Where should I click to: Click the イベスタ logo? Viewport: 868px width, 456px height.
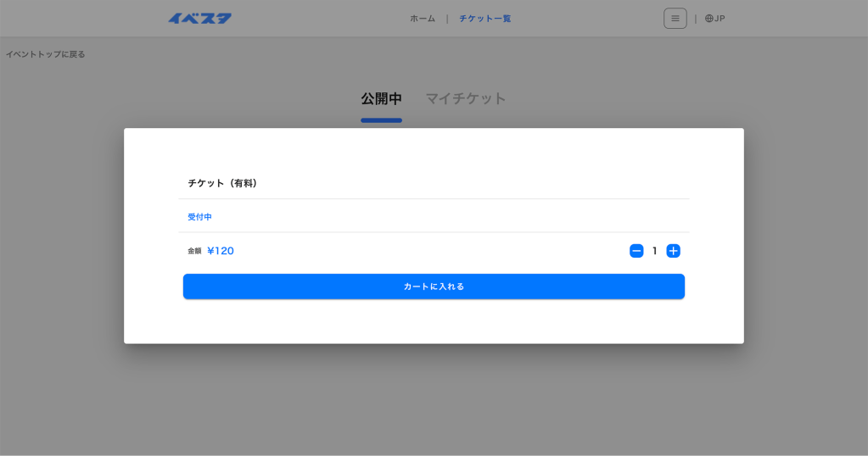click(x=199, y=19)
